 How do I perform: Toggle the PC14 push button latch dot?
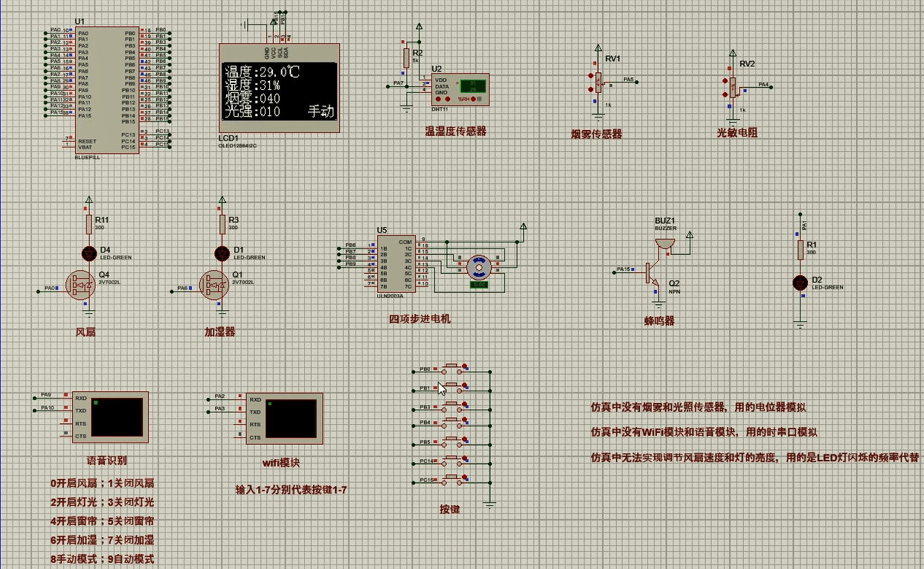point(466,457)
